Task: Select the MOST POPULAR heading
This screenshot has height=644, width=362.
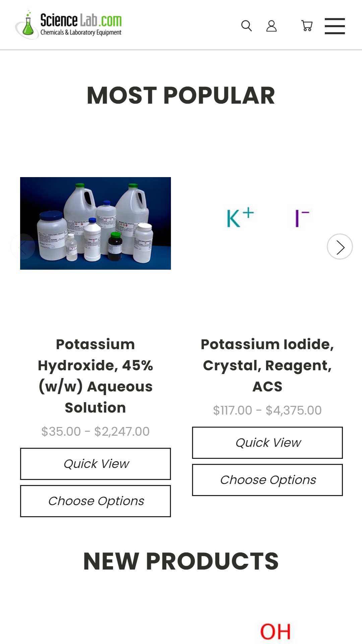Action: click(x=181, y=96)
